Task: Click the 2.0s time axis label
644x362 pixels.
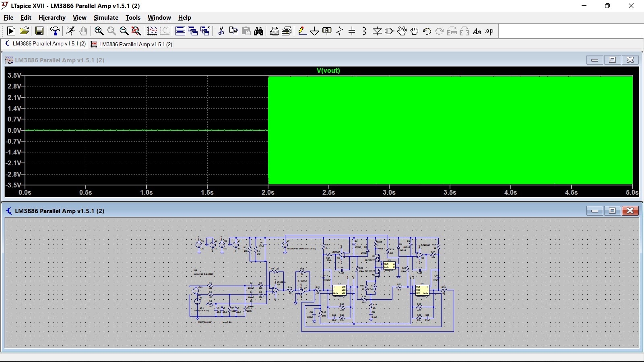Action: (268, 192)
